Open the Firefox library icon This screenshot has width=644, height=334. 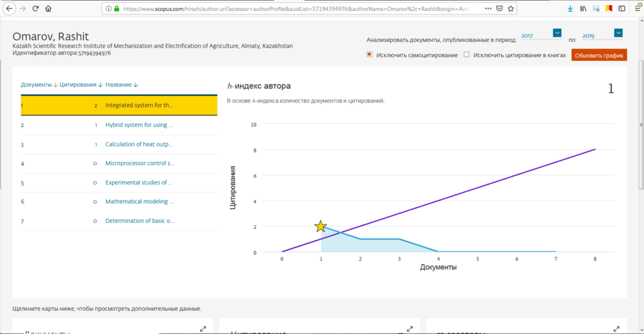coord(583,8)
